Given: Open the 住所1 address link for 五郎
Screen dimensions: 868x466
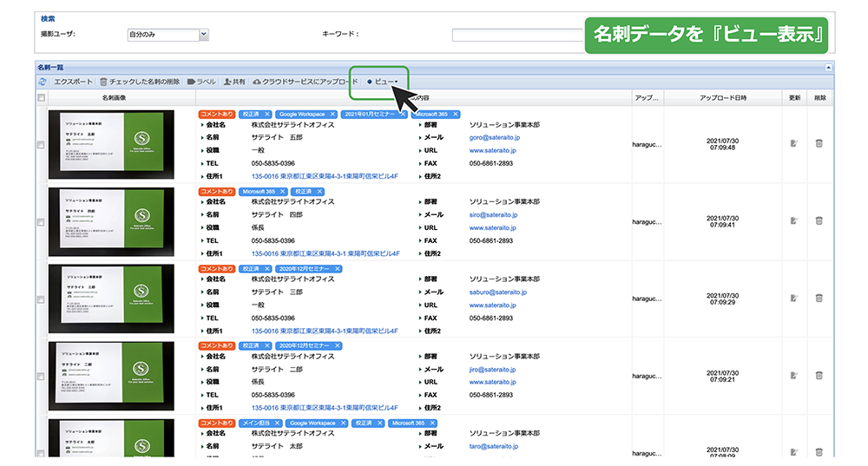Looking at the screenshot, I should (325, 176).
